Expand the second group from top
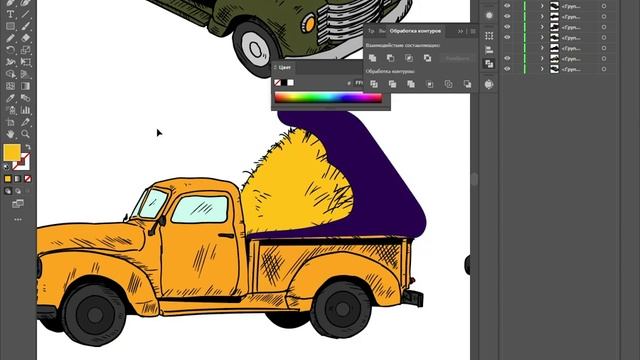This screenshot has width=640, height=360. tap(542, 17)
